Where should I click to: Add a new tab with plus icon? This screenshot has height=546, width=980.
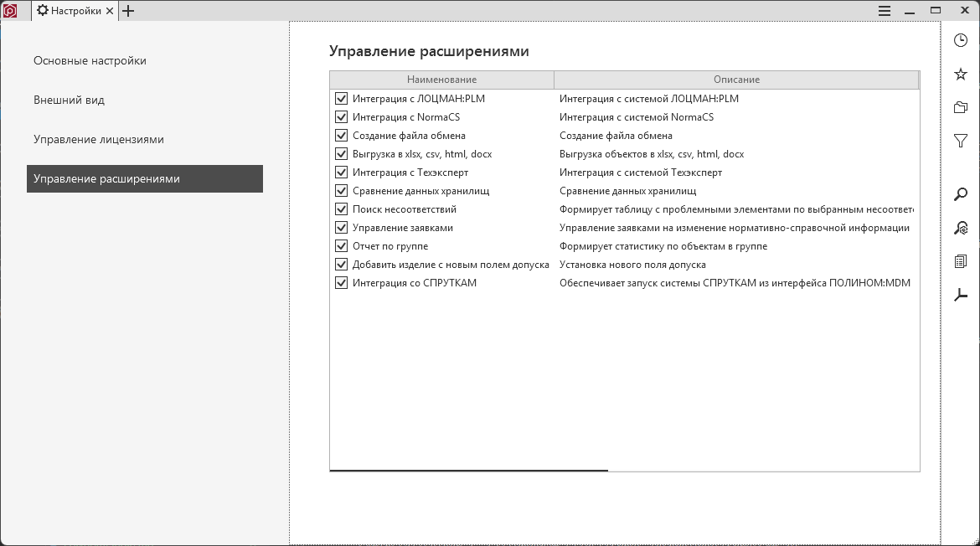tap(128, 11)
